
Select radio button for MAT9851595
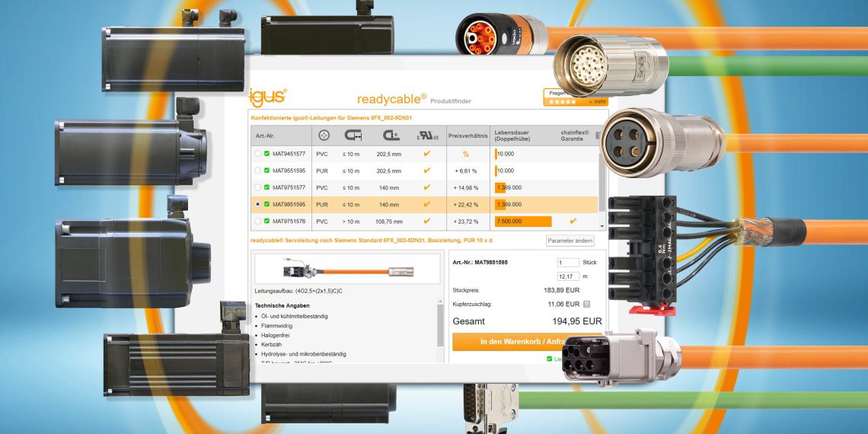257,204
